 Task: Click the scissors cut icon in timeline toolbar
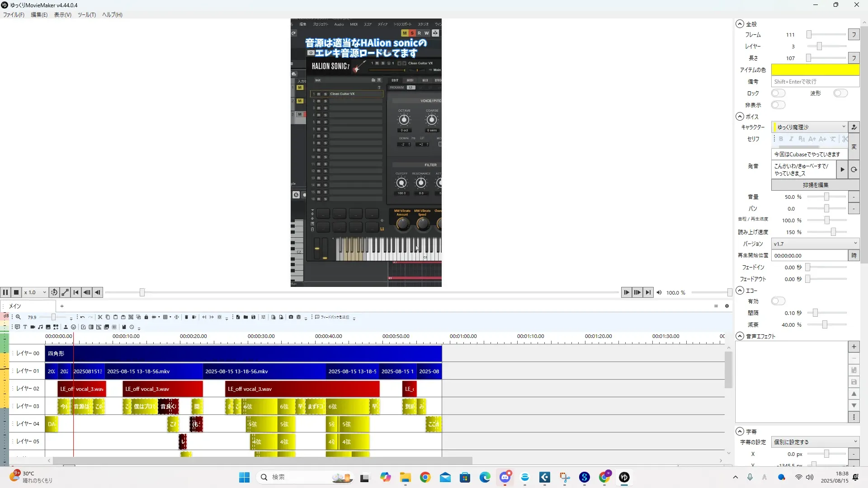[100, 317]
